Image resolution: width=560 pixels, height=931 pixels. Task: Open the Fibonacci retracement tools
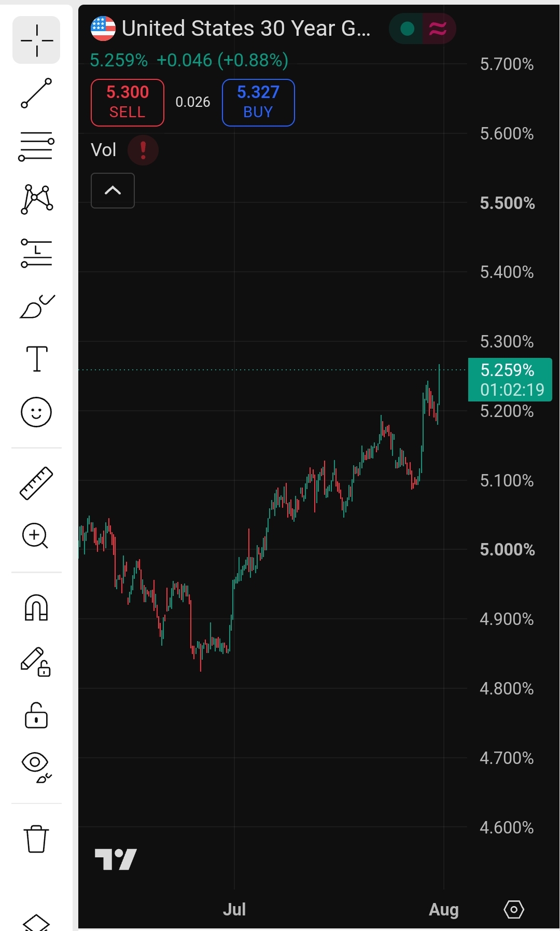pos(36,146)
